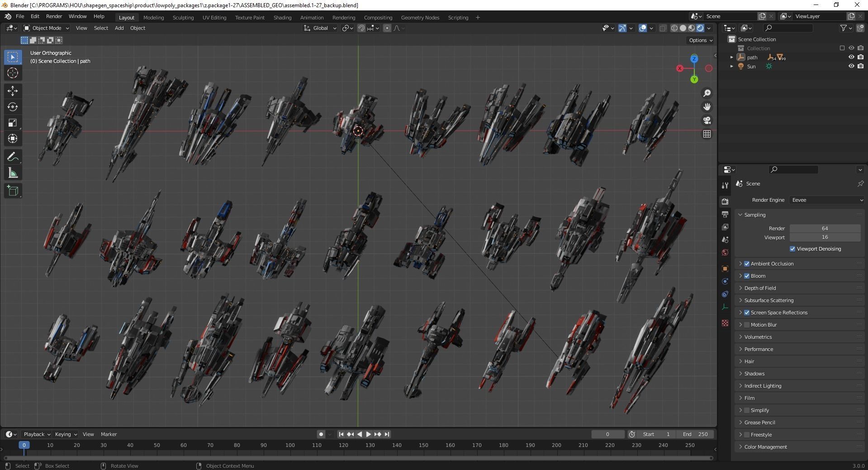Open Keying popover in timeline
Viewport: 868px width, 470px height.
click(66, 434)
